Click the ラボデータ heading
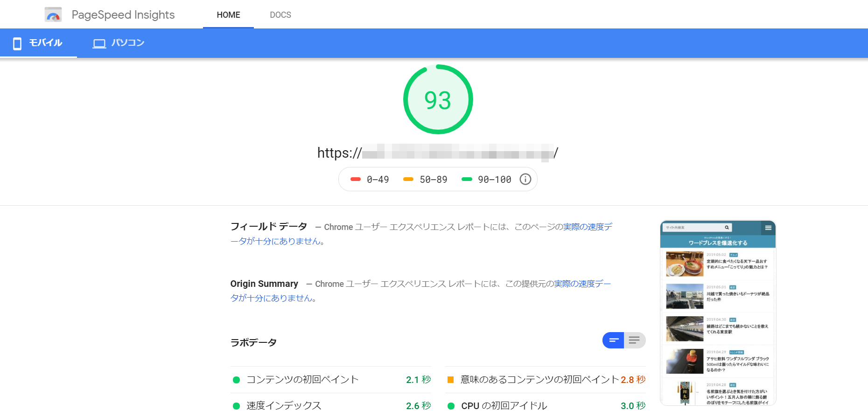Image resolution: width=868 pixels, height=417 pixels. pyautogui.click(x=253, y=342)
